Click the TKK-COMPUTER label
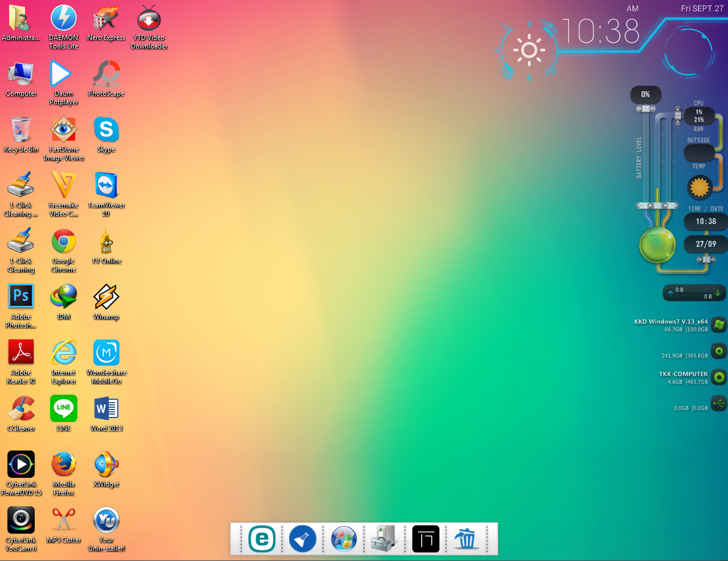 point(684,374)
